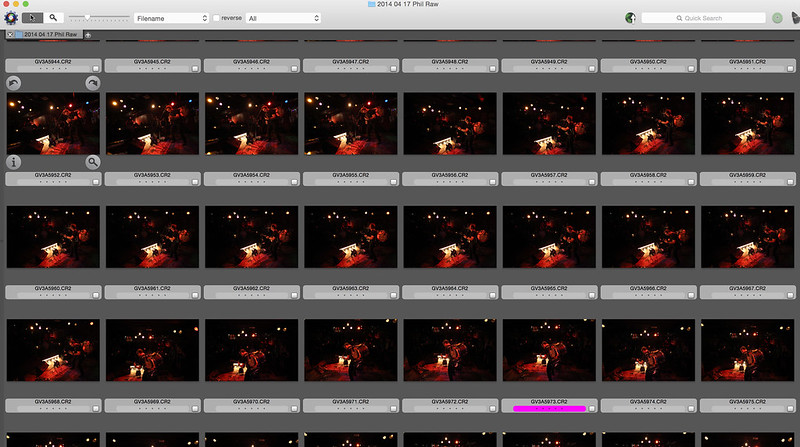Tick the tag box on GV3A5947.CR2

(393, 68)
